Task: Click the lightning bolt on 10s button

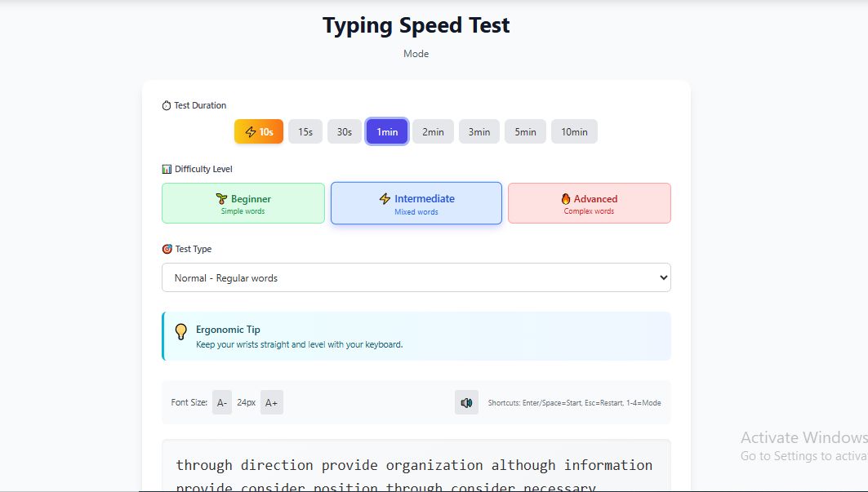Action: coord(251,132)
